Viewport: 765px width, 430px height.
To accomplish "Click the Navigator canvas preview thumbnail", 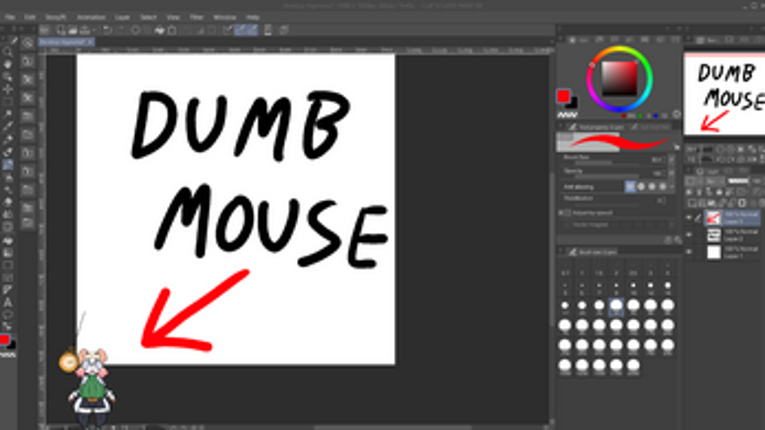I will (724, 94).
